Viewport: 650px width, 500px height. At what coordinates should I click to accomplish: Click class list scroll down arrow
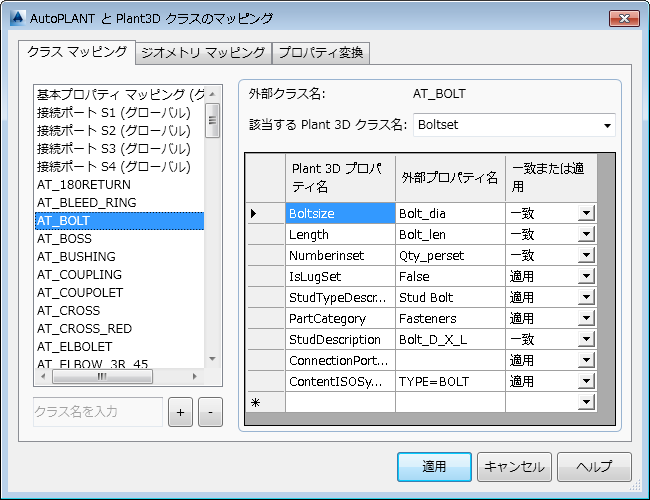tap(212, 359)
